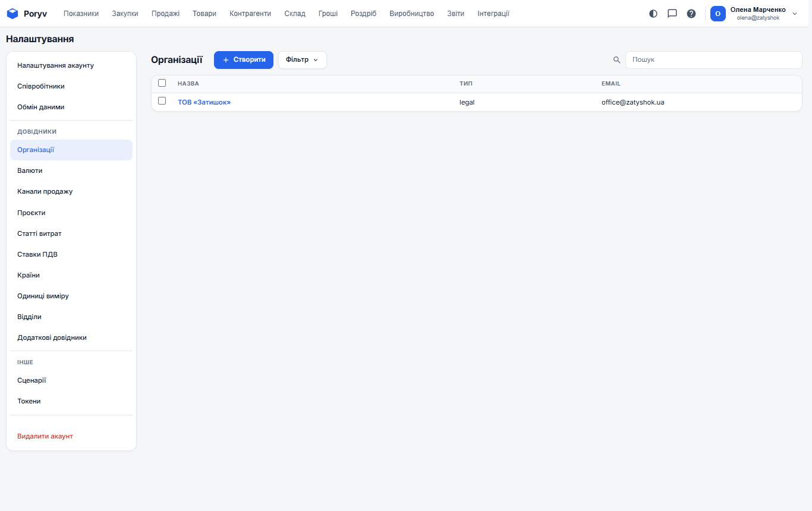Open the Закупки menu
The image size is (812, 511).
pyautogui.click(x=125, y=14)
